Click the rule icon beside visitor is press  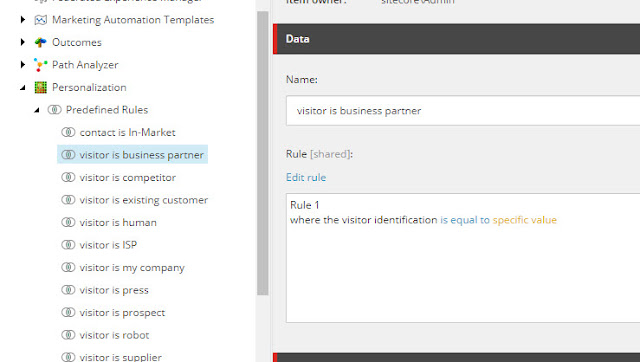coord(68,290)
